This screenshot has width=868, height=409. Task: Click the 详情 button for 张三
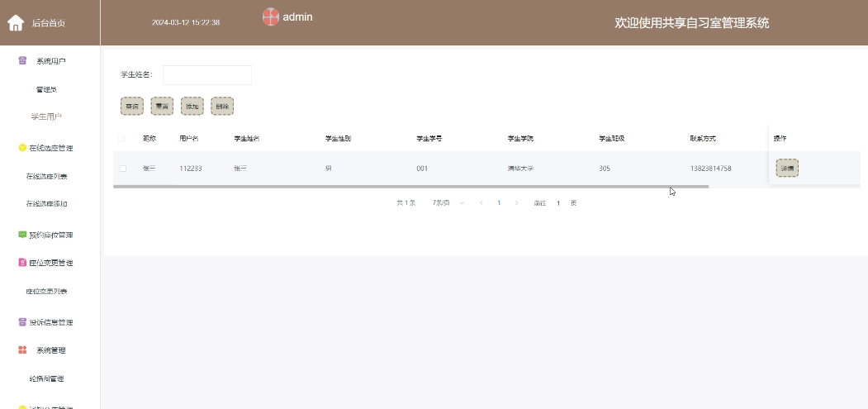click(x=787, y=168)
